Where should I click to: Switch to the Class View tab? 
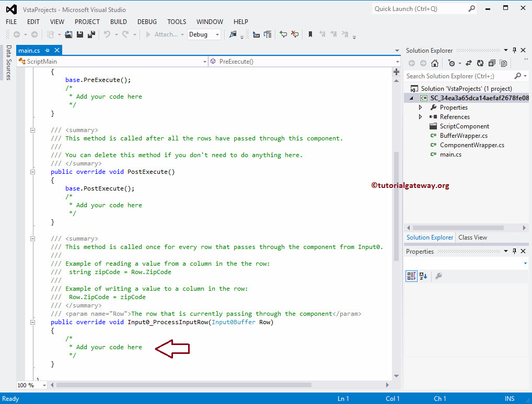click(472, 237)
